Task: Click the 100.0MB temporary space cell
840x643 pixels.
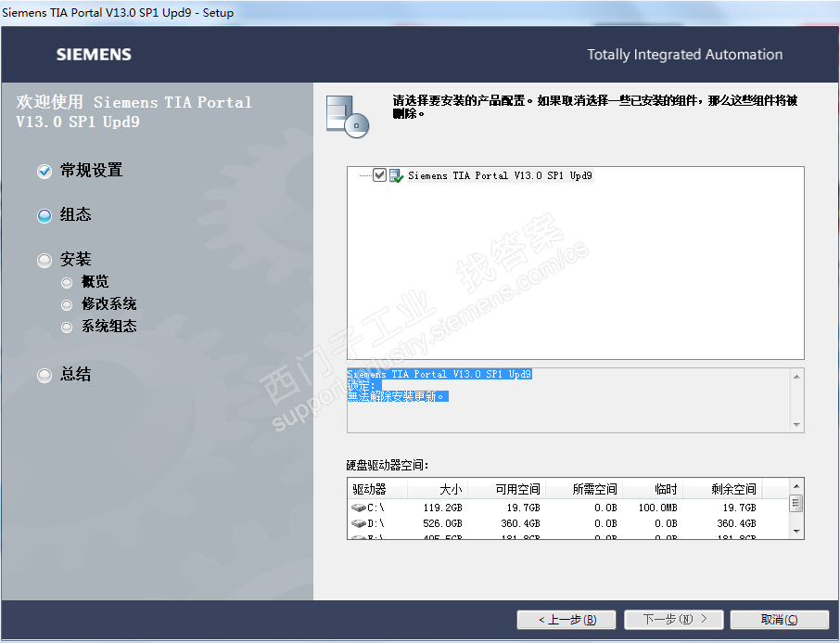Action: point(658,508)
